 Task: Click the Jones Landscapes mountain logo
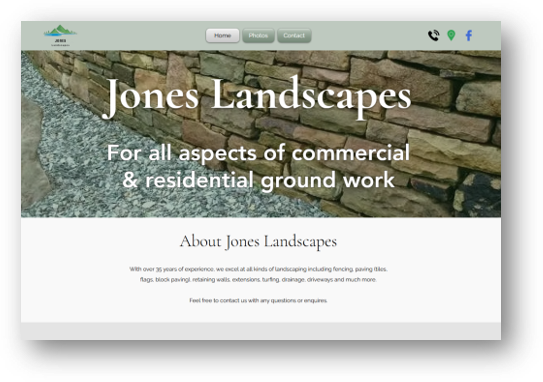tap(60, 35)
